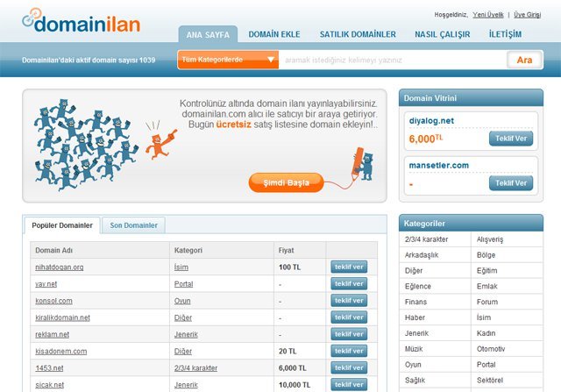The image size is (561, 392).
Task: Click the Şimdi Başla button
Action: [x=287, y=182]
